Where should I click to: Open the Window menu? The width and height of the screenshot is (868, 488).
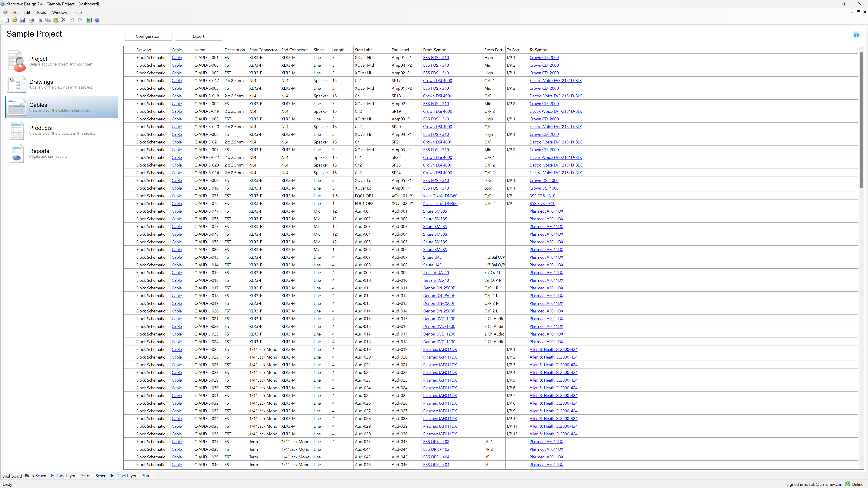click(59, 12)
